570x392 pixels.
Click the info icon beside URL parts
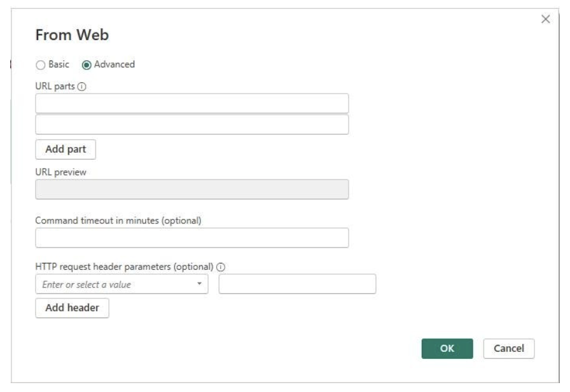82,87
